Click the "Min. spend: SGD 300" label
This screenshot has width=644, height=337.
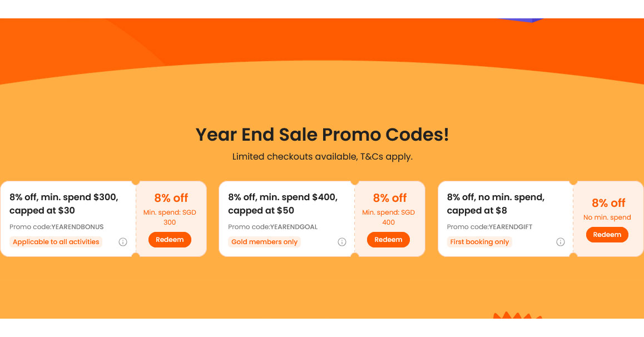pyautogui.click(x=170, y=217)
